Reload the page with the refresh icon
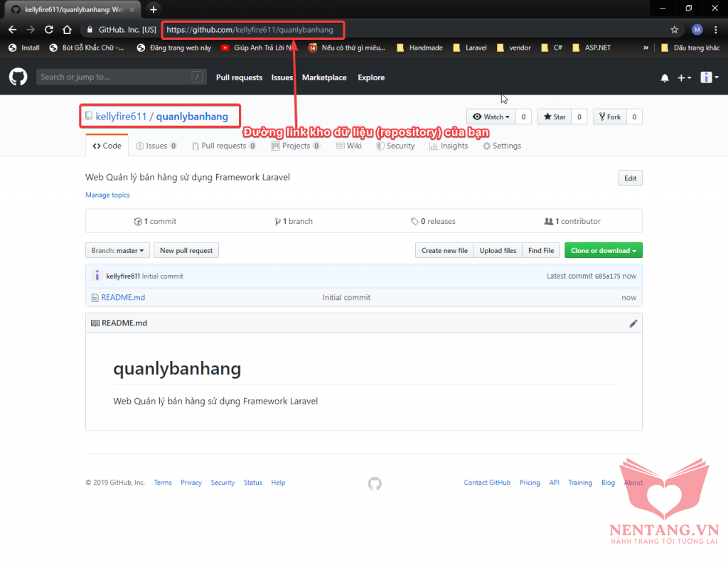 pos(49,30)
